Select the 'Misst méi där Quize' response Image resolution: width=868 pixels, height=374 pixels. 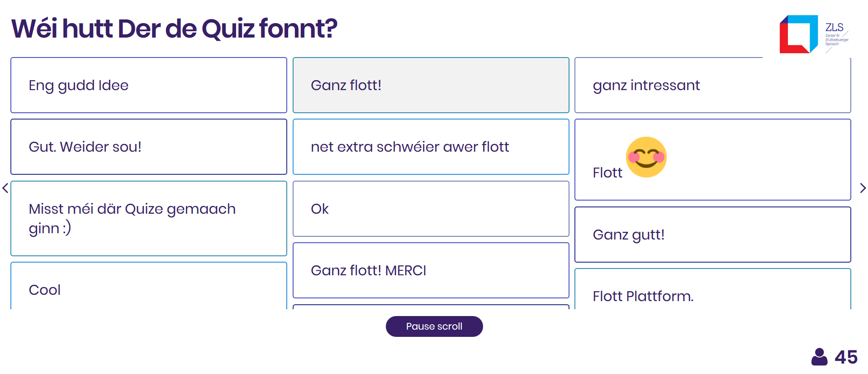148,218
